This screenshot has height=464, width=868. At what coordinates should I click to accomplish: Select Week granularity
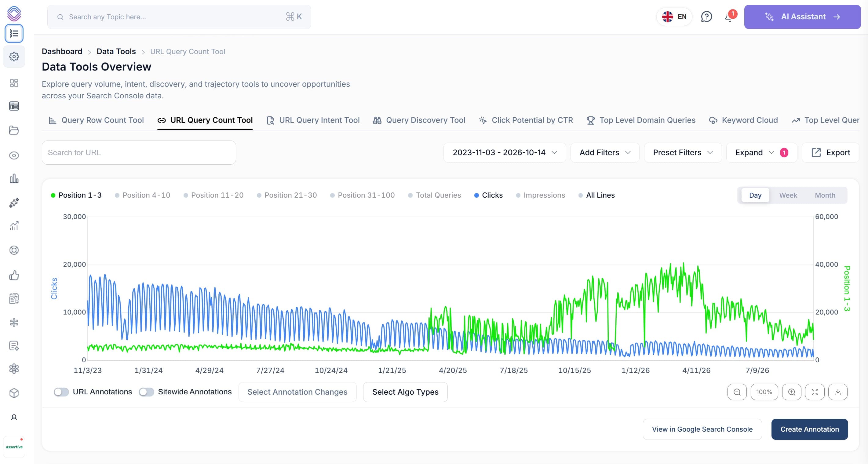tap(788, 195)
